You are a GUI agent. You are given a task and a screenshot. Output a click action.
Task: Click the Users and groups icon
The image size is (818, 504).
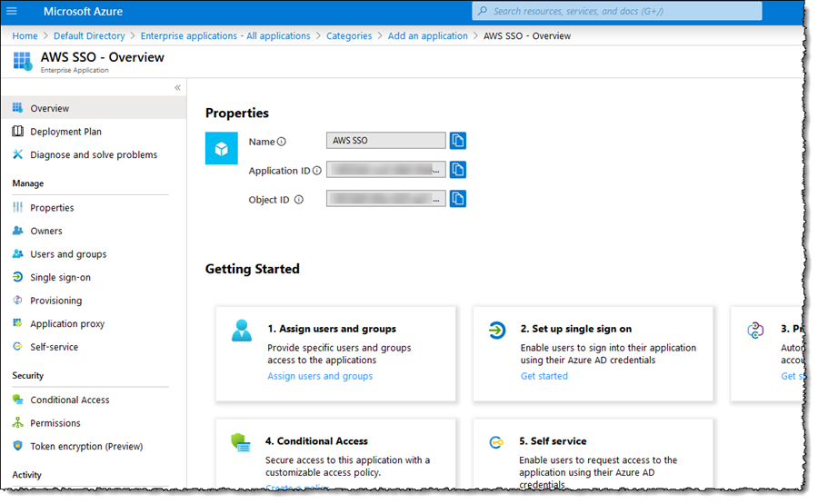pos(18,254)
